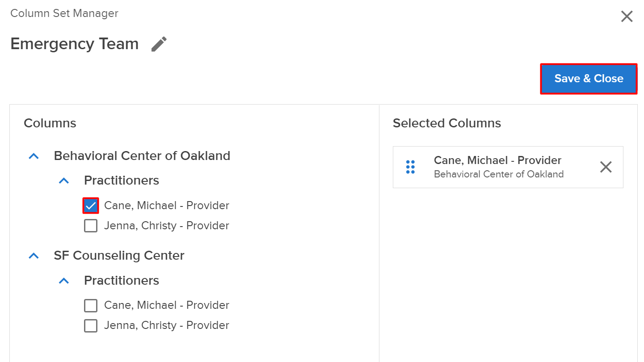Select the Behavioral Center of Oakland heading
The width and height of the screenshot is (644, 362).
(142, 156)
